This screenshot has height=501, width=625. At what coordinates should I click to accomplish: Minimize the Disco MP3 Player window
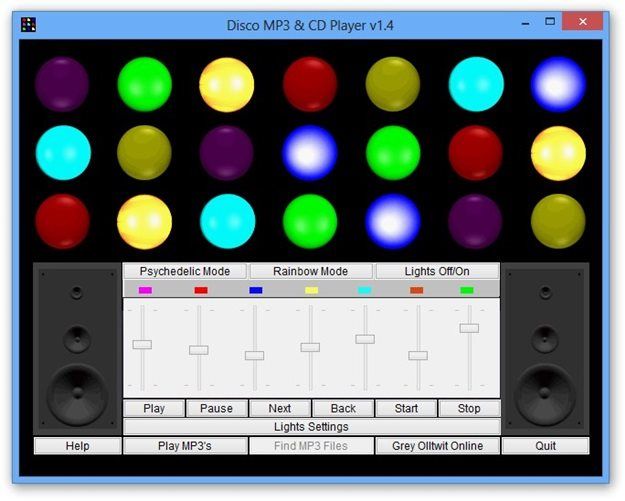point(526,23)
